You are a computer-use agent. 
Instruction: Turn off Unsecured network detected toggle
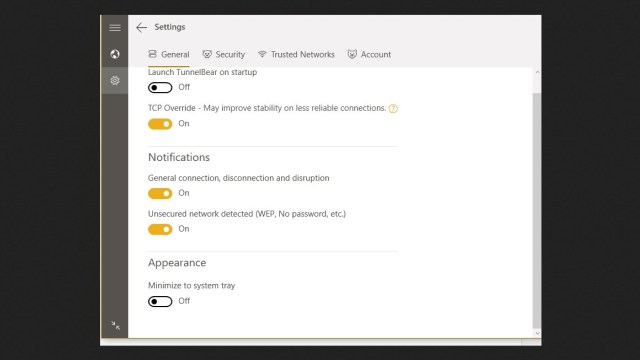tap(160, 229)
